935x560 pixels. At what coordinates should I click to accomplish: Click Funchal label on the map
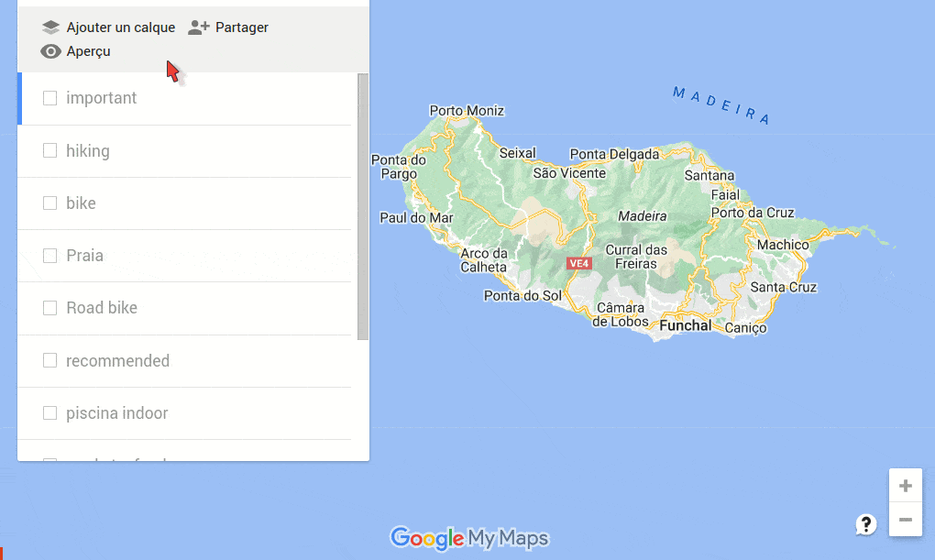(685, 325)
